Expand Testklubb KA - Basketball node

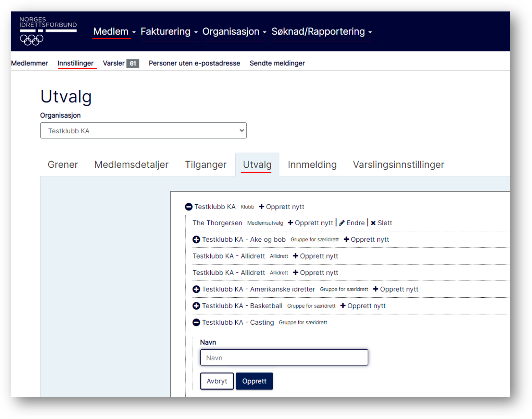(x=196, y=306)
